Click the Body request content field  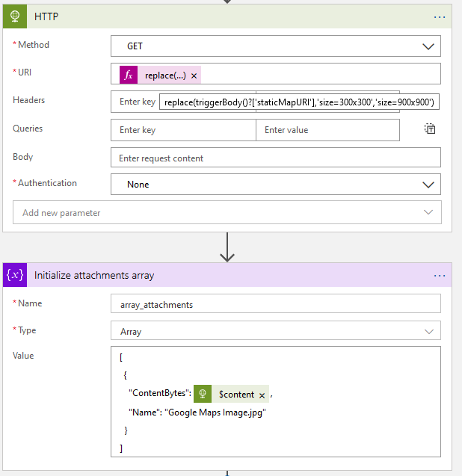click(x=275, y=158)
